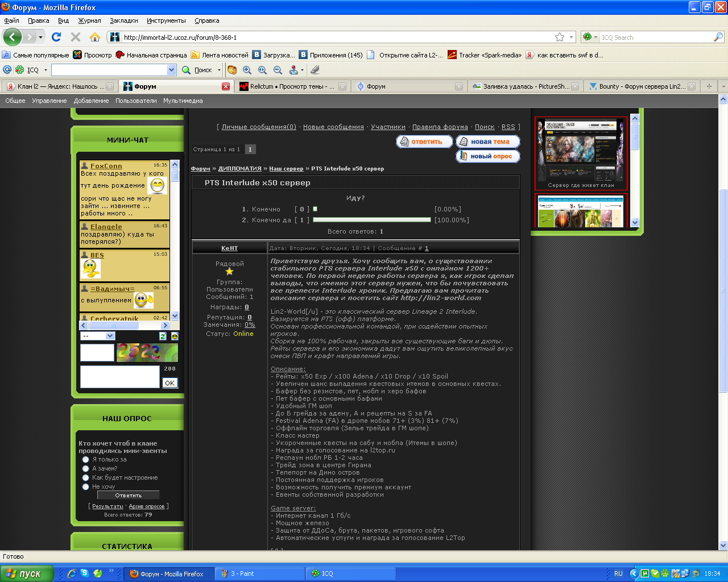Open the Журнал menu

point(89,20)
